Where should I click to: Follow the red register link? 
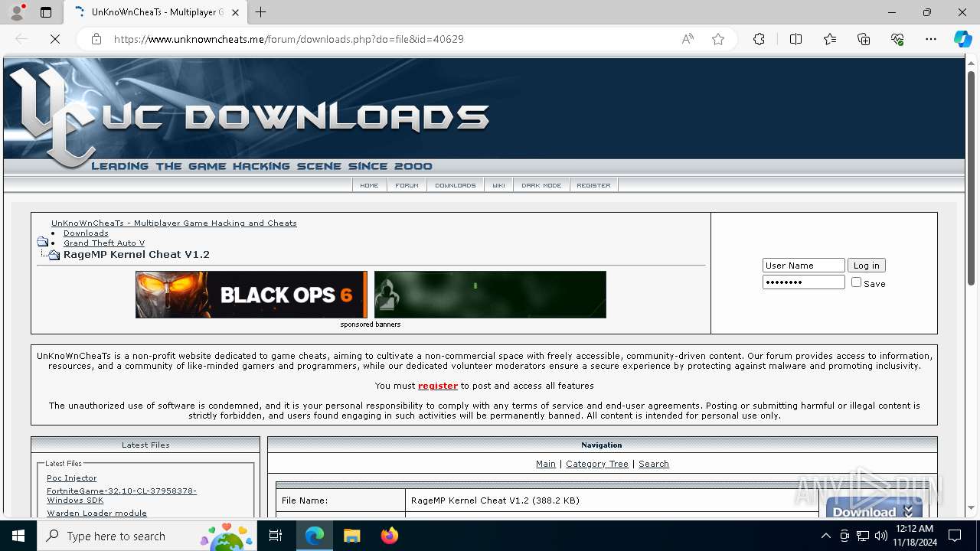438,386
